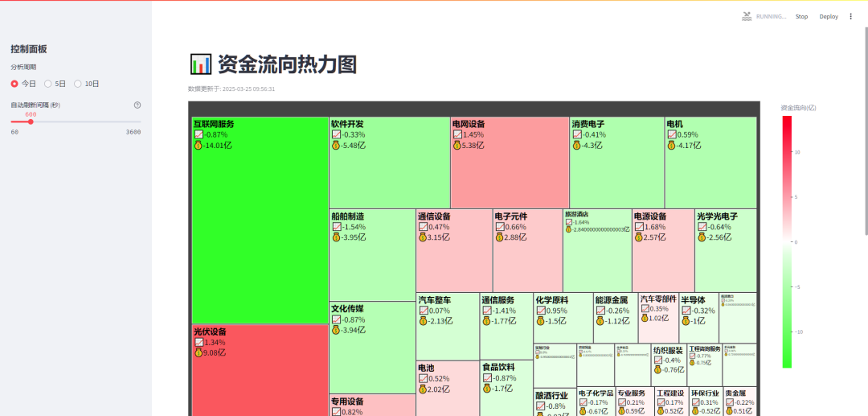Screen dimensions: 868x416
Task: Select the 通信服务 treemap block
Action: coord(506,326)
